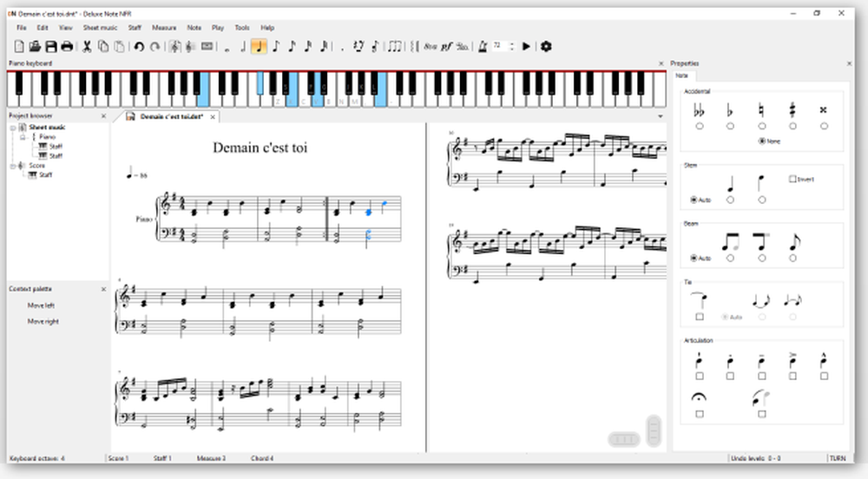
Task: Paste from clipboard icon
Action: click(x=119, y=47)
